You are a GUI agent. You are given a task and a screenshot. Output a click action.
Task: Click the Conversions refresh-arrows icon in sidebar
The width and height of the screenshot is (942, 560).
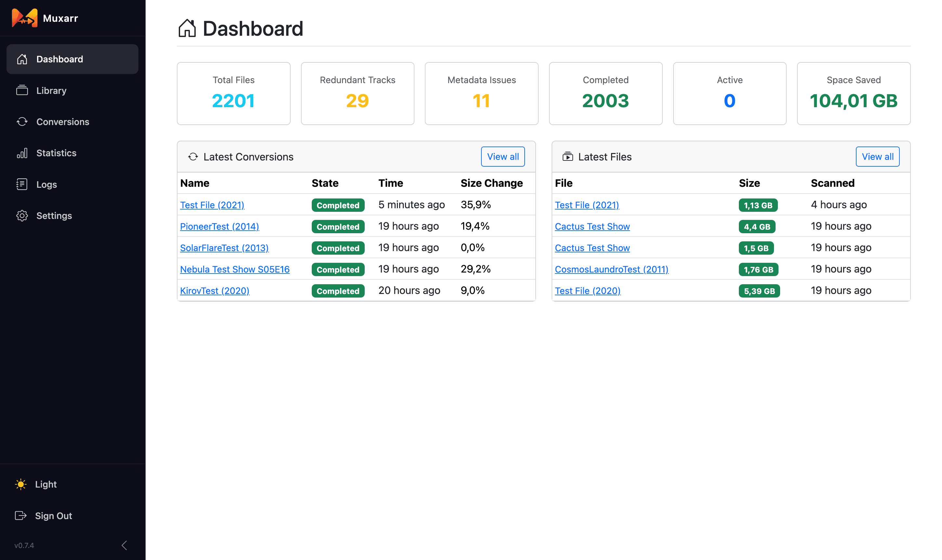coord(22,121)
